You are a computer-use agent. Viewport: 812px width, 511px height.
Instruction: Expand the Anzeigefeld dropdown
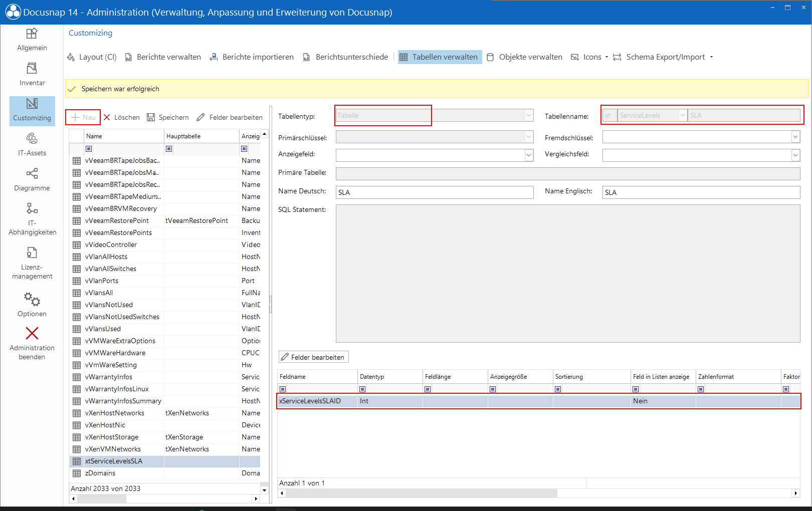(x=529, y=155)
